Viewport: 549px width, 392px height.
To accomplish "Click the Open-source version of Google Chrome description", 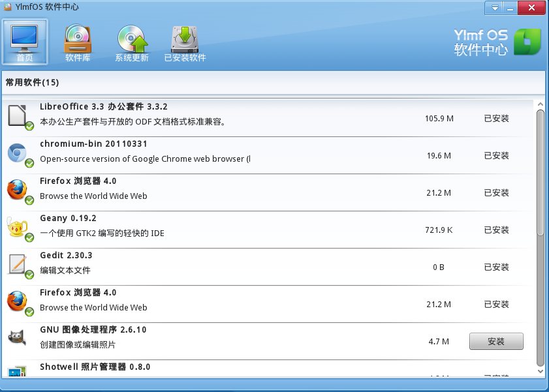I will pyautogui.click(x=146, y=158).
